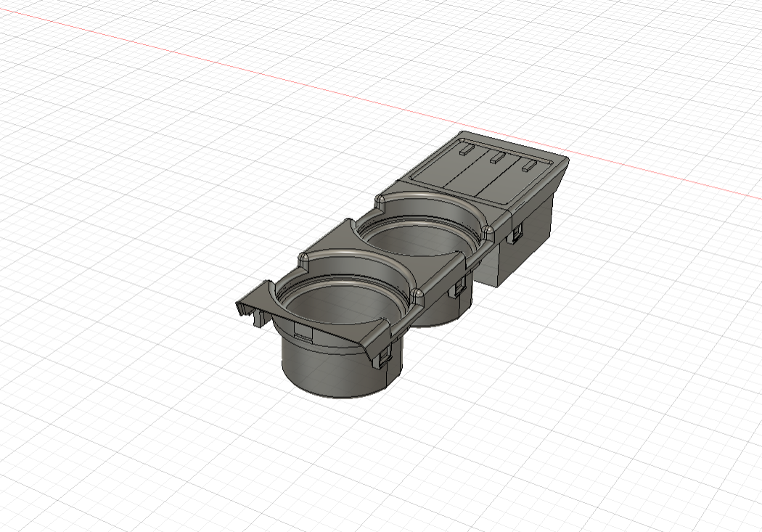Pick the rightmost small tab on the tray lid
This screenshot has height=532, width=762.
point(528,166)
